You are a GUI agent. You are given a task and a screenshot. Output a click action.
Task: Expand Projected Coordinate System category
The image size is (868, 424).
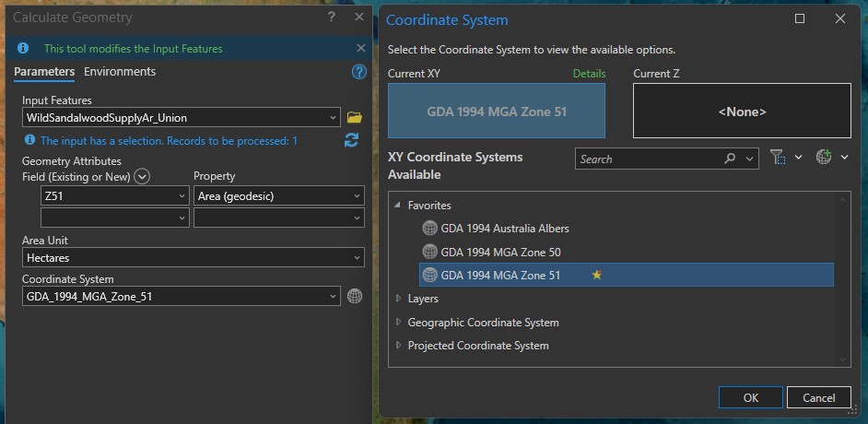pyautogui.click(x=398, y=346)
